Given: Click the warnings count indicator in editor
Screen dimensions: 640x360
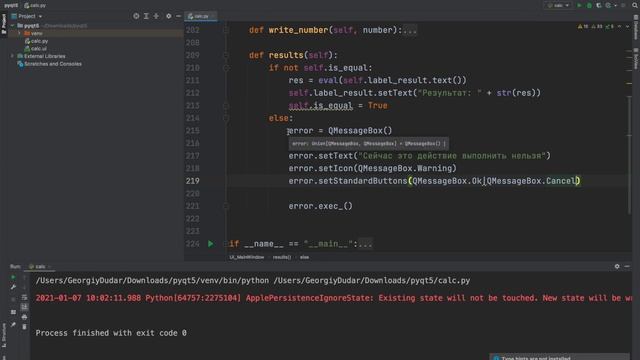Looking at the screenshot, I should click(583, 27).
